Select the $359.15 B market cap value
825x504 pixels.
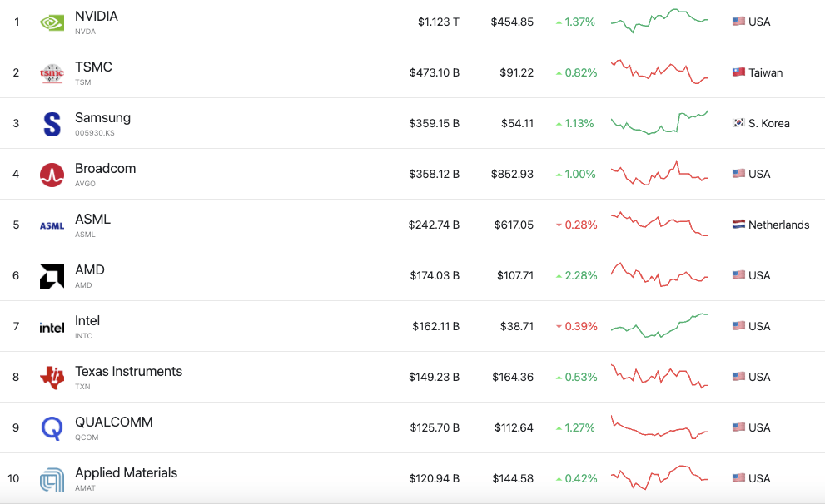point(434,123)
